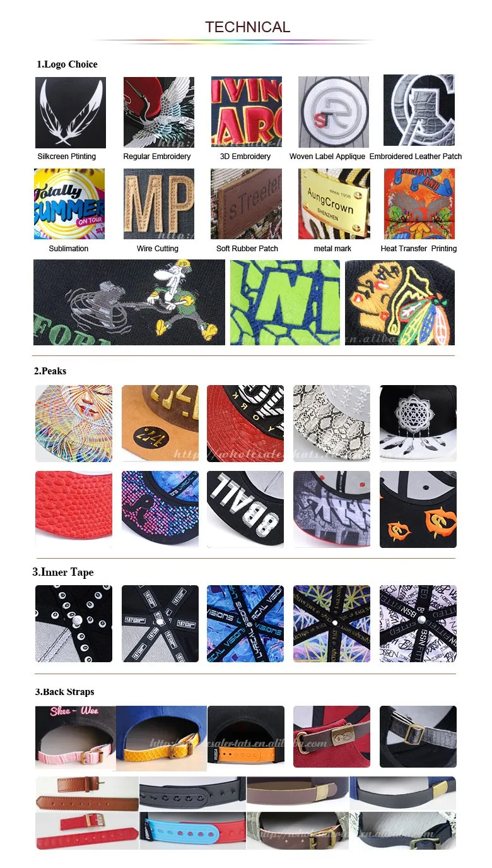Viewport: 492px width, 868px height.
Task: Select the Soft Rubber Patch image
Action: pos(247,204)
